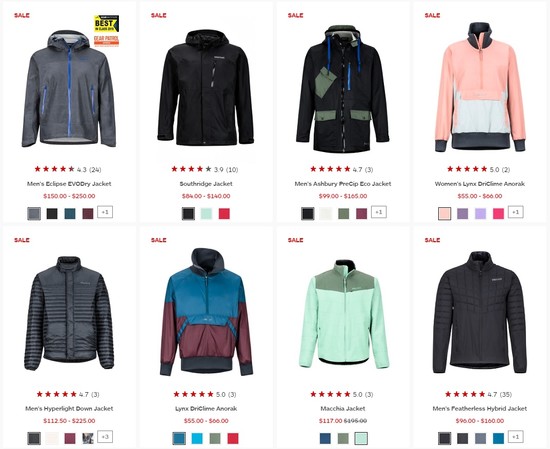The image size is (550, 449).
Task: Choose camo pattern swatch for Hyperlight Down Jacket
Action: 87,438
